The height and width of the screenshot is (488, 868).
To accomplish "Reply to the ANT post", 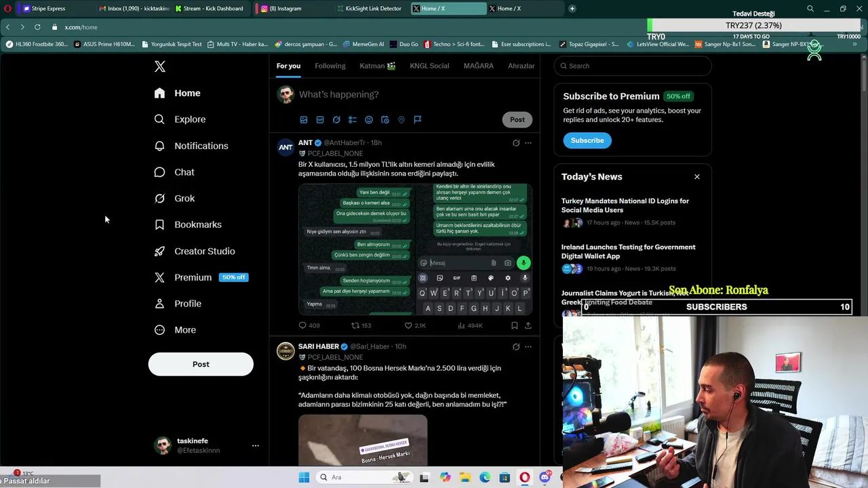I will 309,325.
